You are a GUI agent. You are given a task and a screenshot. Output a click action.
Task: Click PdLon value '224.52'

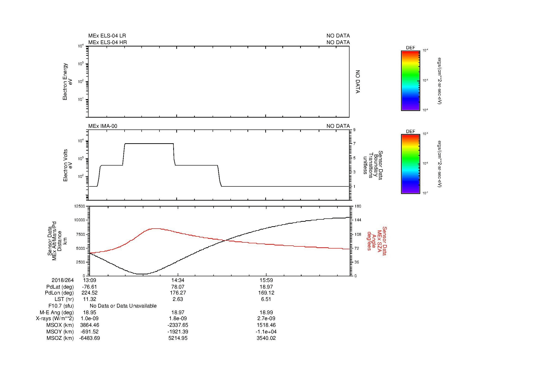coord(89,293)
